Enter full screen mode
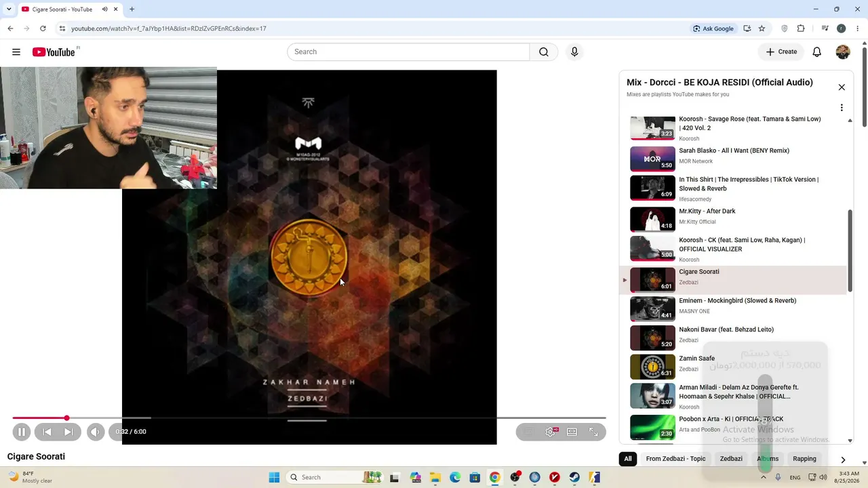The image size is (868, 488). (593, 432)
